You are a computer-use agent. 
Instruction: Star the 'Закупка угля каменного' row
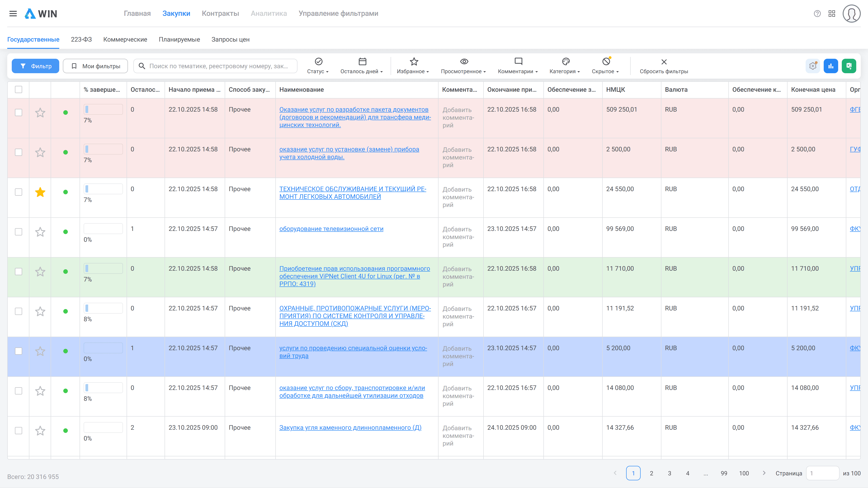coord(40,430)
